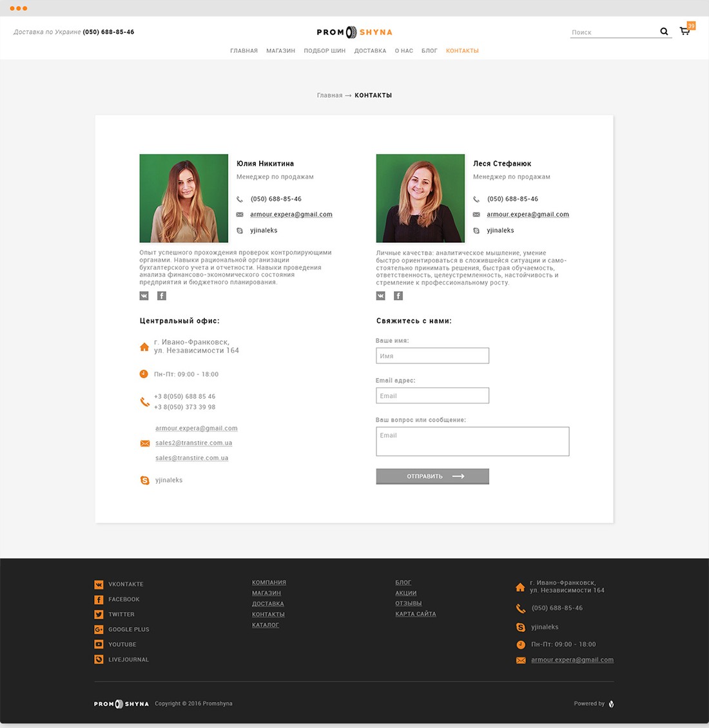Viewport: 709px width, 728px height.
Task: Click orange Skype icon in central office
Action: 145,480
